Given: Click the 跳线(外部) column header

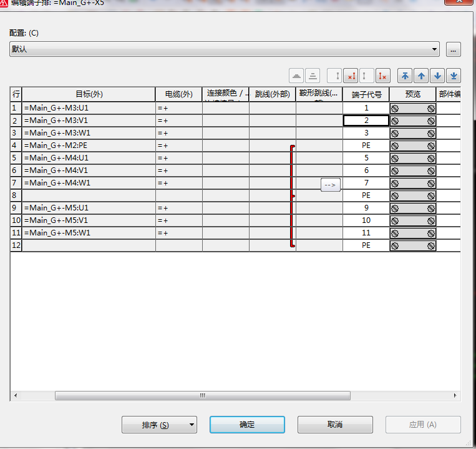Looking at the screenshot, I should (x=272, y=94).
